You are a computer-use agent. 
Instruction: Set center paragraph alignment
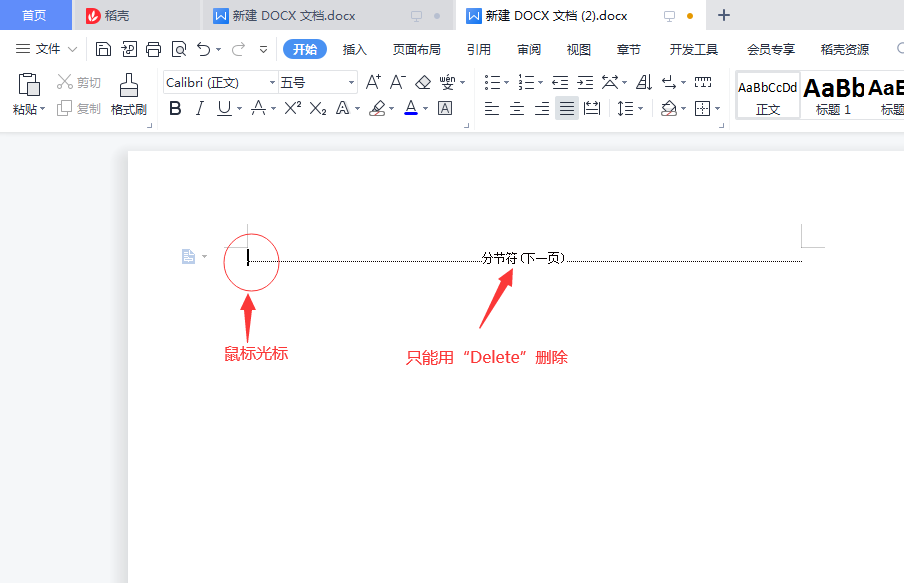[x=517, y=108]
